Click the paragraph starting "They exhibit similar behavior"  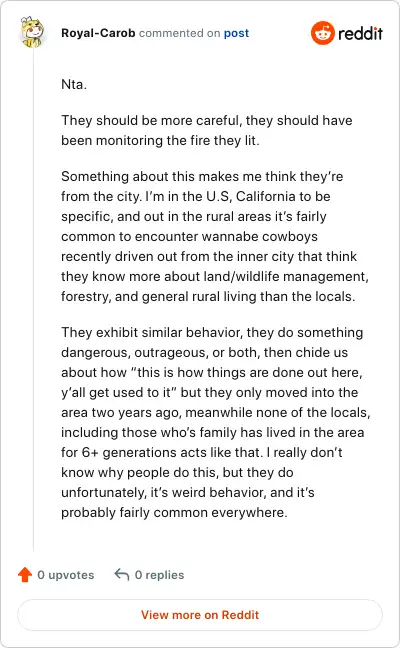coord(216,422)
